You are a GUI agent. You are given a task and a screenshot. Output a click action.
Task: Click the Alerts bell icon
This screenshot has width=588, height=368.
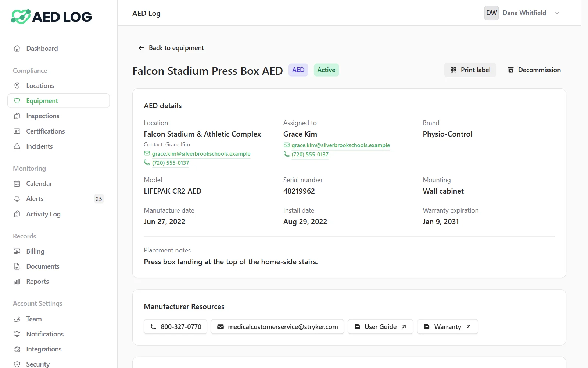coord(17,199)
